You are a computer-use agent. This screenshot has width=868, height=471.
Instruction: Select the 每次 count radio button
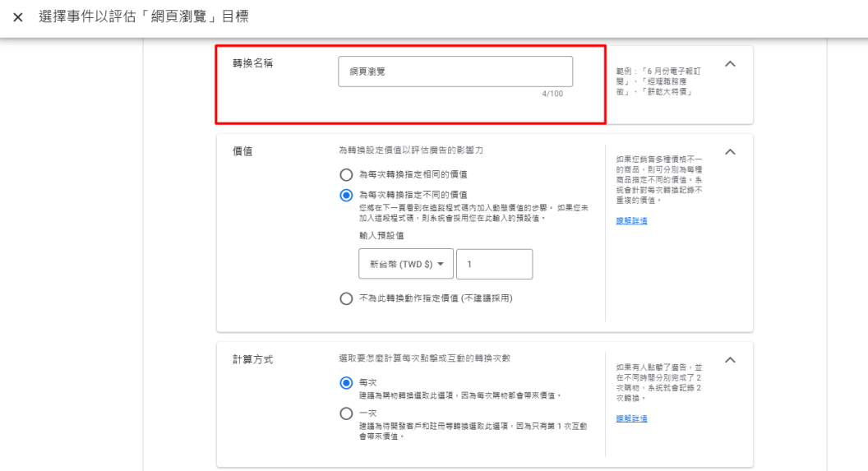tap(346, 383)
